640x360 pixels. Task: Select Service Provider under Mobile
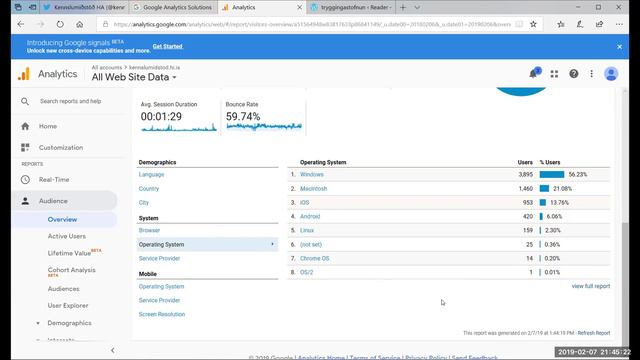(x=159, y=300)
